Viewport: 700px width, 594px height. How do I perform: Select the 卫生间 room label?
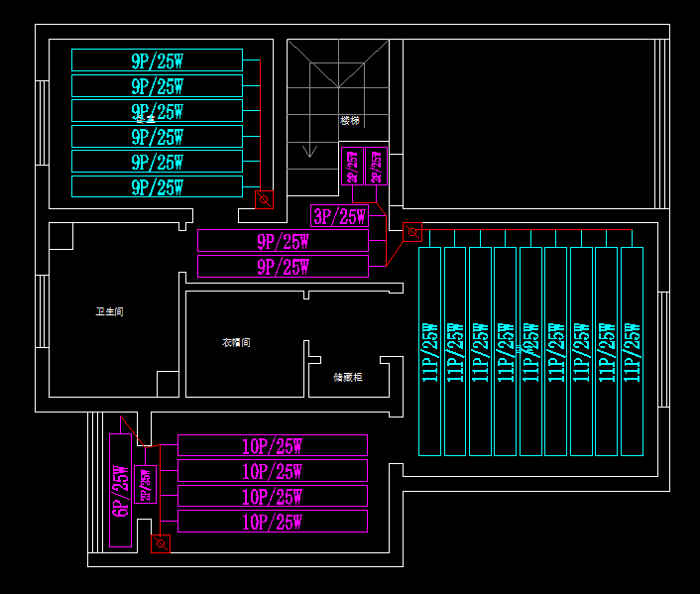click(x=109, y=312)
